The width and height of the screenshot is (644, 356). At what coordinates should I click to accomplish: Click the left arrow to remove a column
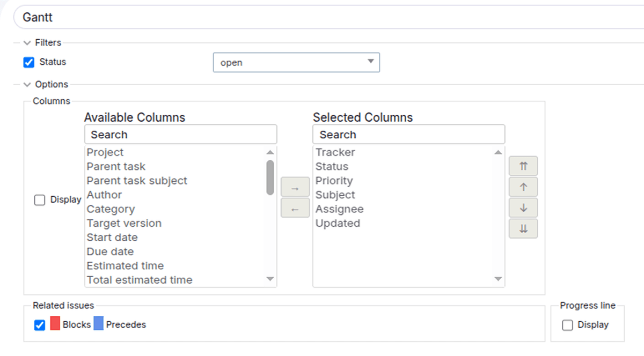[x=294, y=208]
